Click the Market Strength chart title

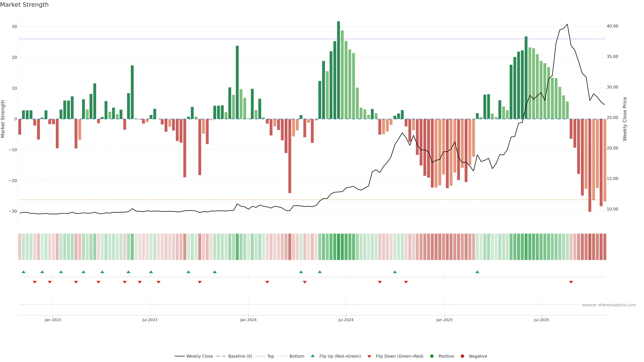[x=24, y=5]
